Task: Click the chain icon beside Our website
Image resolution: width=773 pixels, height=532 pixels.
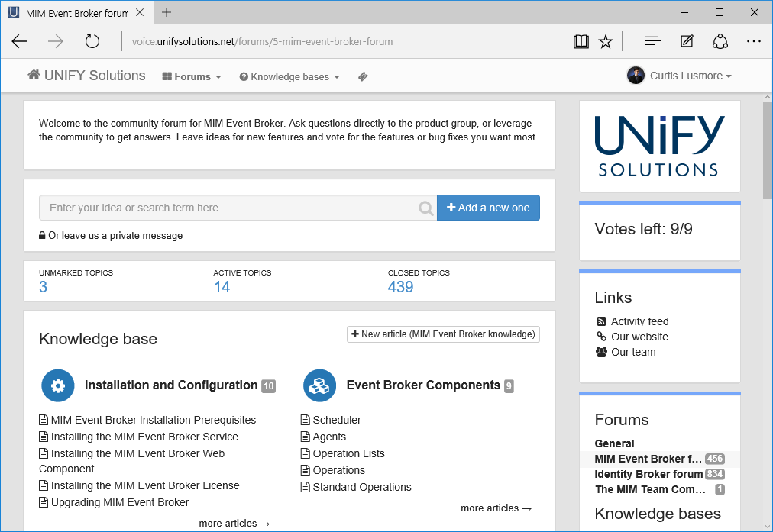Action: pyautogui.click(x=601, y=337)
